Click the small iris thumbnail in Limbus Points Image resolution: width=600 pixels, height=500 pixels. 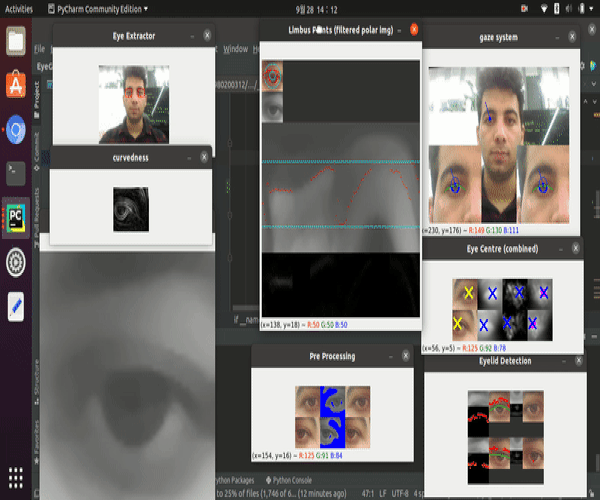point(272,76)
